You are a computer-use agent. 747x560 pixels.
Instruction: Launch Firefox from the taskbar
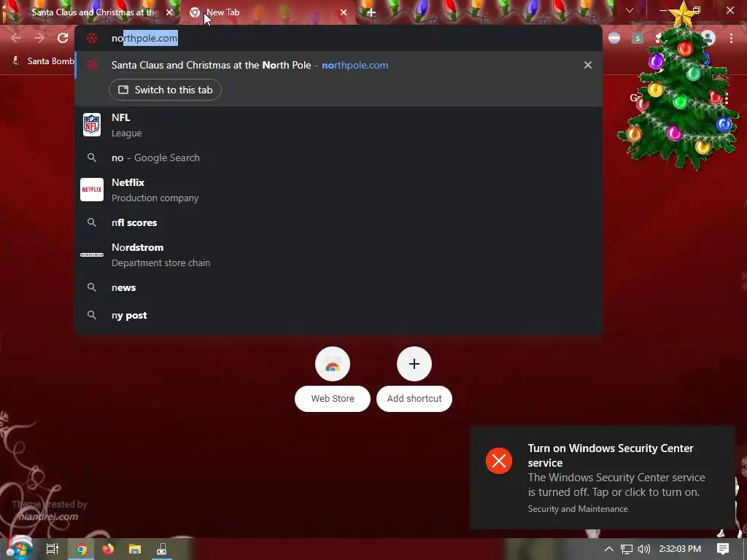click(108, 549)
